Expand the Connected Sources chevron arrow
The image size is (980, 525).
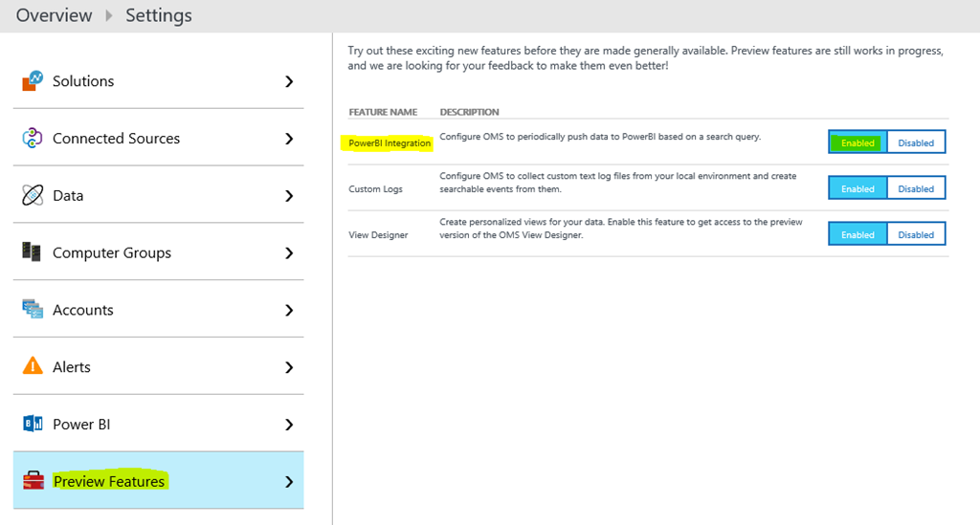pos(289,139)
